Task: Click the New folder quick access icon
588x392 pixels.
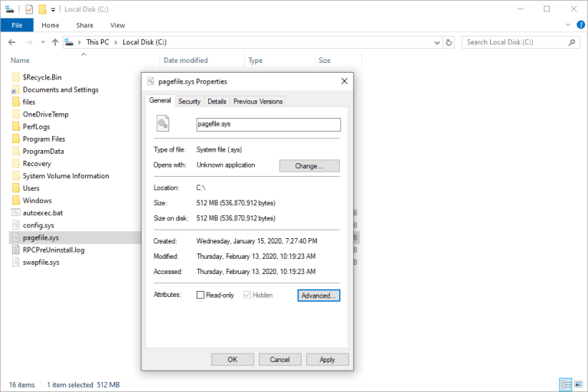Action: pyautogui.click(x=43, y=9)
